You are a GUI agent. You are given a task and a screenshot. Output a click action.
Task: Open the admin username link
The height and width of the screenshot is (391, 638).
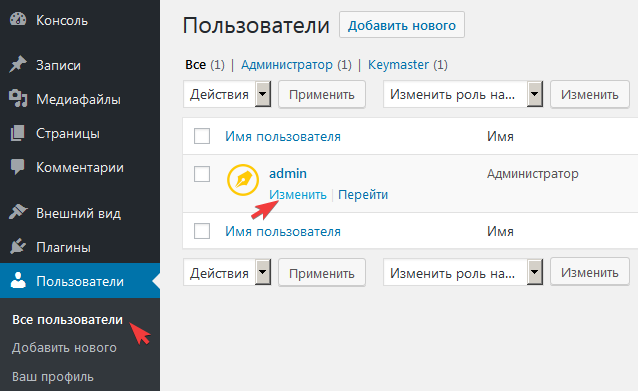[x=288, y=174]
